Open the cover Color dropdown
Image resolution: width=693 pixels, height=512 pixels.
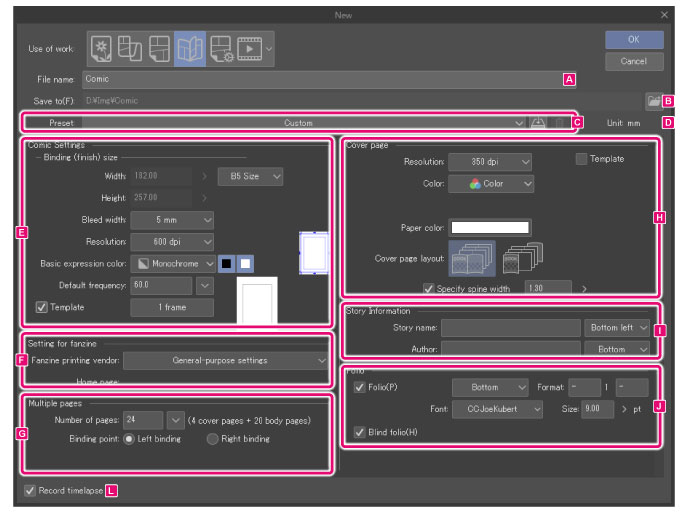[491, 183]
